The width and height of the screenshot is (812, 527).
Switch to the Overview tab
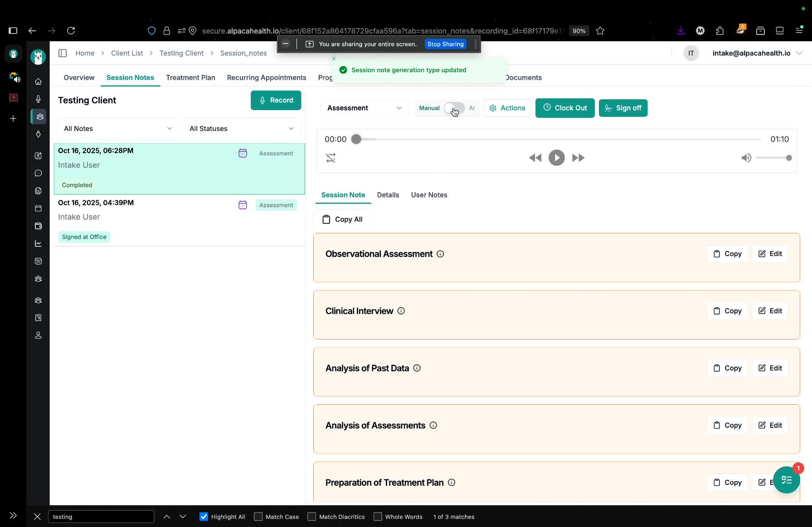(x=79, y=77)
